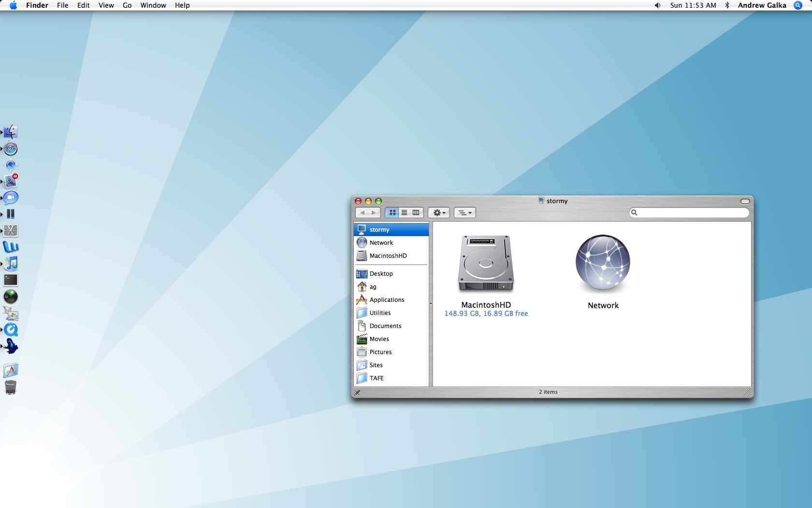This screenshot has width=812, height=508.
Task: Open Andrew Galka user switching menu
Action: click(762, 5)
